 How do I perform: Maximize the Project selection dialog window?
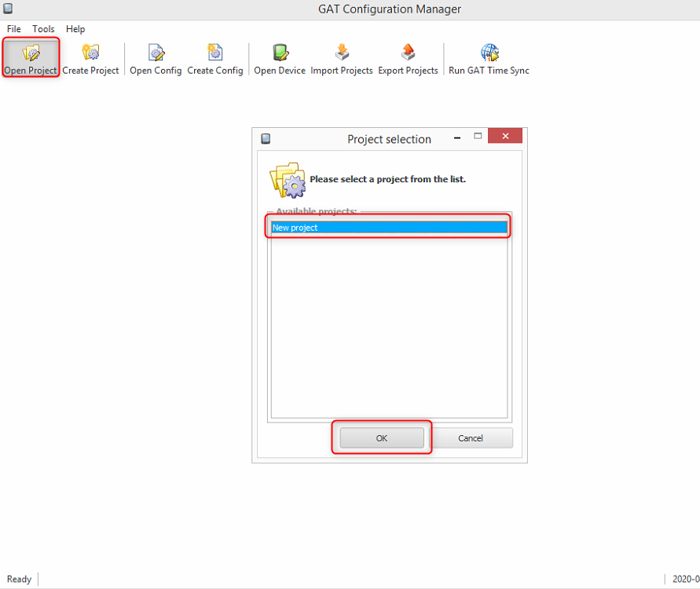coord(477,137)
